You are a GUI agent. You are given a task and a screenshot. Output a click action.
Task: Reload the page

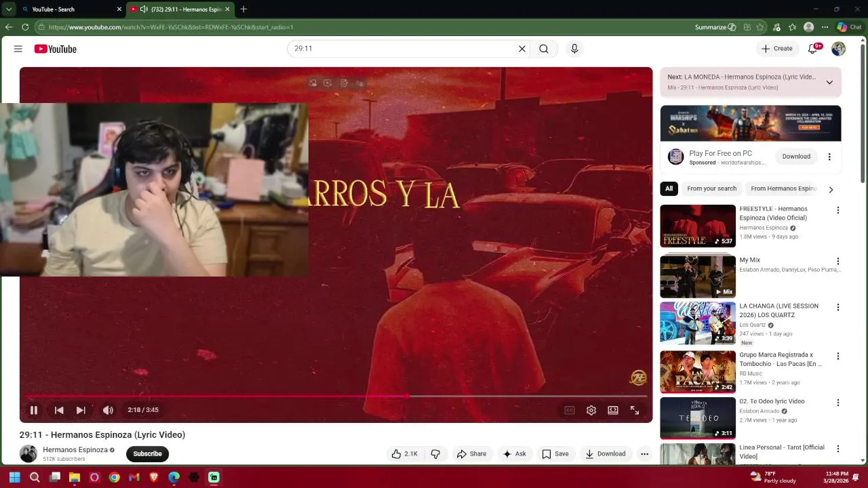tap(25, 27)
